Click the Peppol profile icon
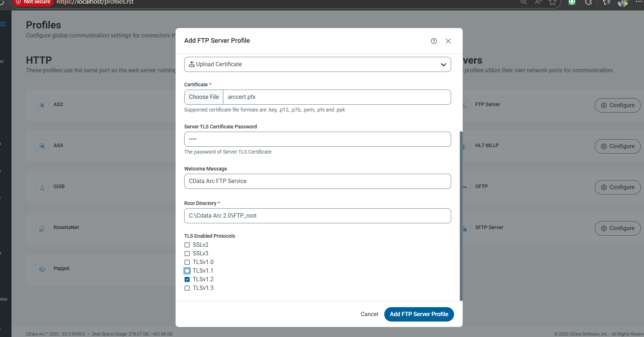 coord(42,269)
